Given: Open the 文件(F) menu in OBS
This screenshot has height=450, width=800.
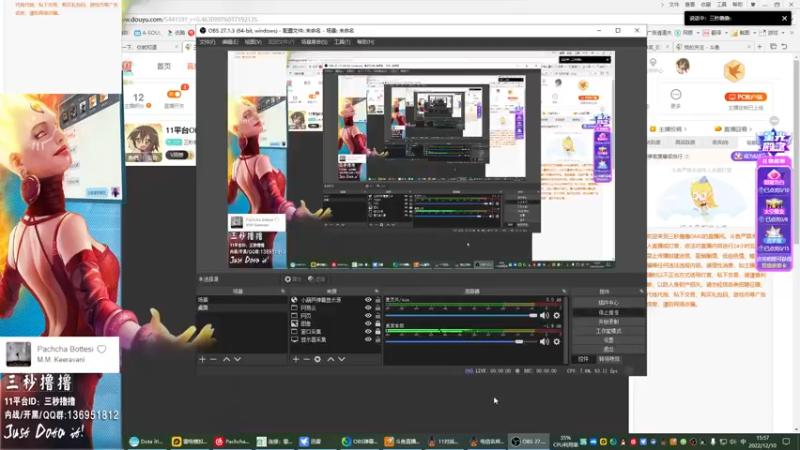Looking at the screenshot, I should click(x=207, y=42).
